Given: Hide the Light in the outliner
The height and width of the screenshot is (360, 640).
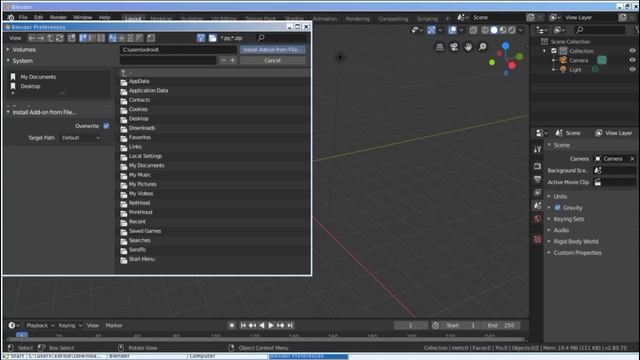Looking at the screenshot, I should (632, 69).
